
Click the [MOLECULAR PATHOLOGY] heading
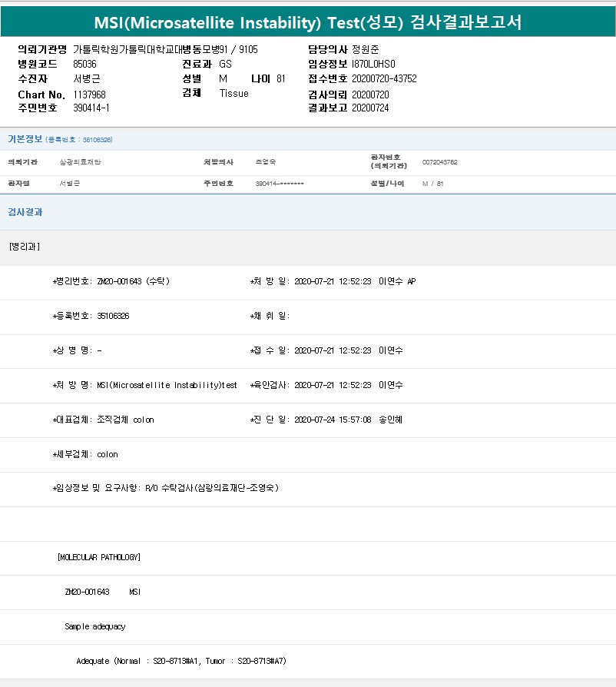(x=99, y=557)
